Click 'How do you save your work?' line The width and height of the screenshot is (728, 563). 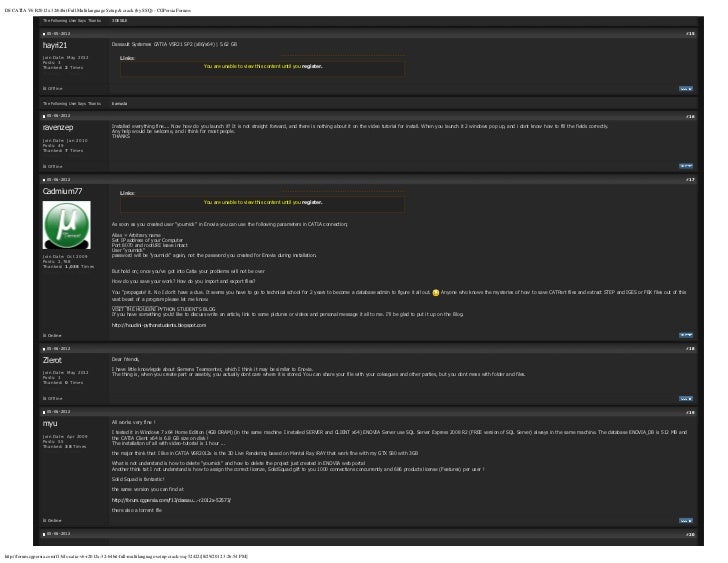coord(183,281)
